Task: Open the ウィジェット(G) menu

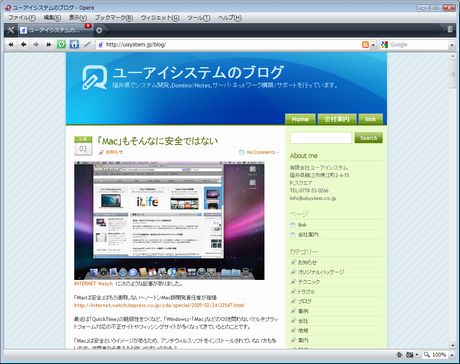Action: [160, 18]
